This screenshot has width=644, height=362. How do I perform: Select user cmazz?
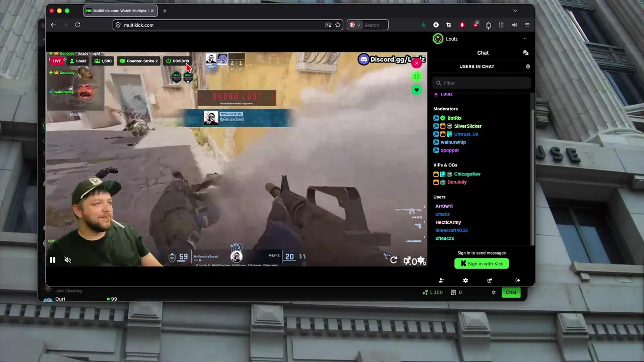click(x=442, y=214)
